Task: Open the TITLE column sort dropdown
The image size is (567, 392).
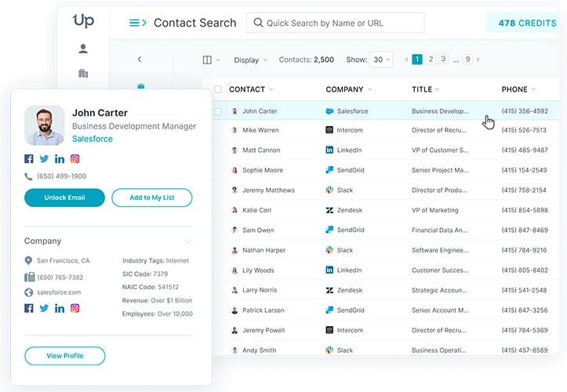Action: coord(438,89)
